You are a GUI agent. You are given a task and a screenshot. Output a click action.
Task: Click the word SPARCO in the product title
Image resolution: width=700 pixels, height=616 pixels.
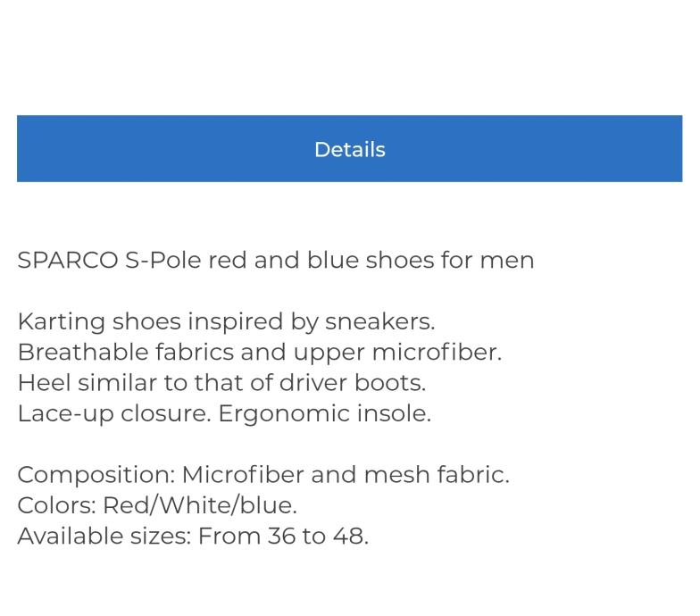[x=67, y=260]
